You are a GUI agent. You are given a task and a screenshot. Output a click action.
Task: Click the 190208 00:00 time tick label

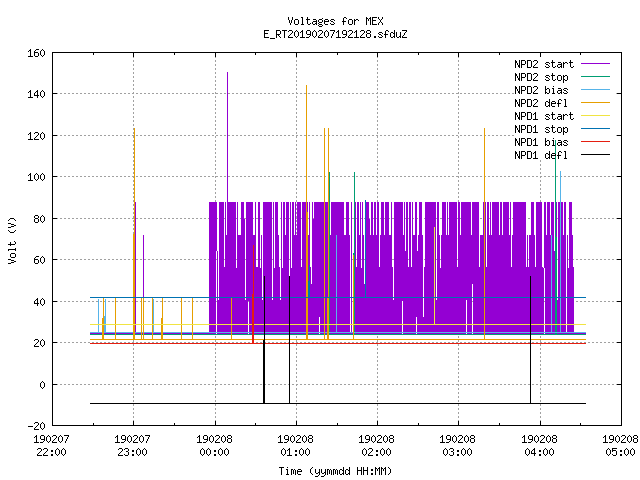[x=214, y=446]
